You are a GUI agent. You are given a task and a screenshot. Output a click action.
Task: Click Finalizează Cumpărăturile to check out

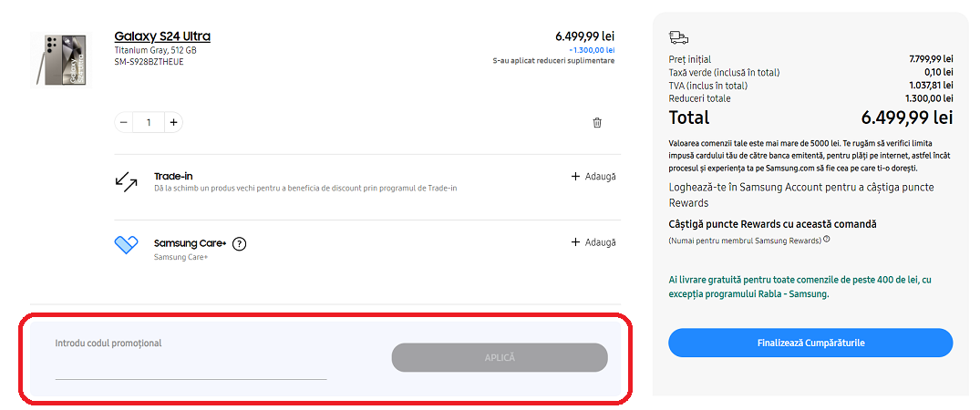(x=810, y=343)
